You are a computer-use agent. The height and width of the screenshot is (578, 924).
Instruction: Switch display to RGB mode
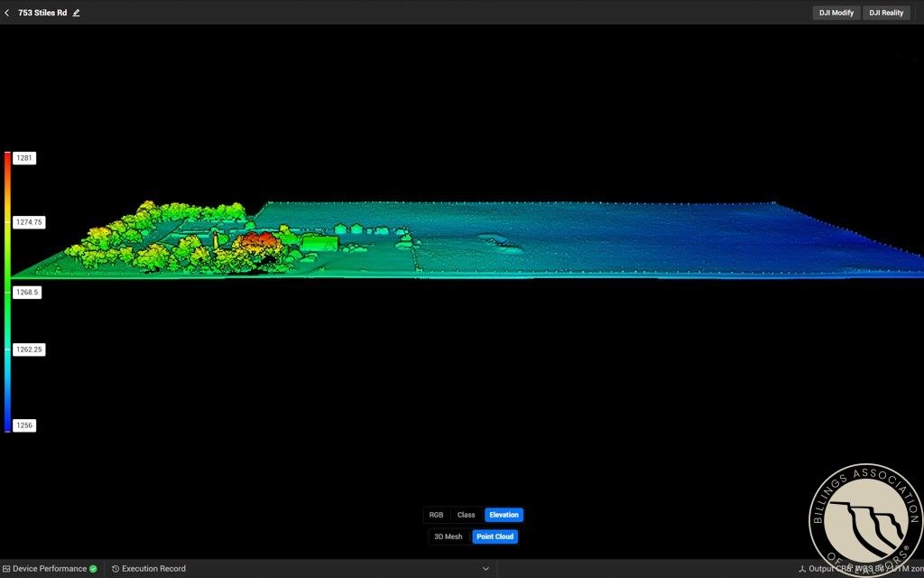[436, 515]
